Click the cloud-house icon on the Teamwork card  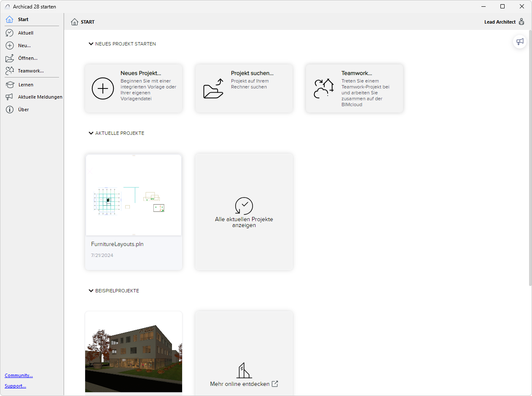[324, 88]
